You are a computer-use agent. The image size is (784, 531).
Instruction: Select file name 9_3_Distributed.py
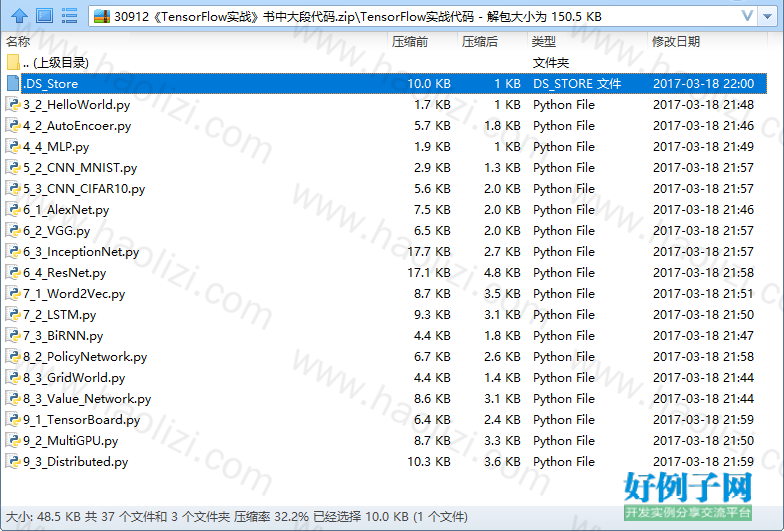point(76,462)
